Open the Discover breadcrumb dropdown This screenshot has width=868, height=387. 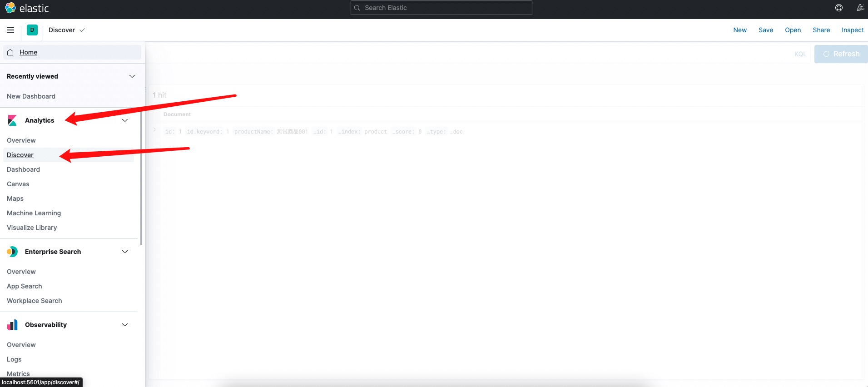67,30
